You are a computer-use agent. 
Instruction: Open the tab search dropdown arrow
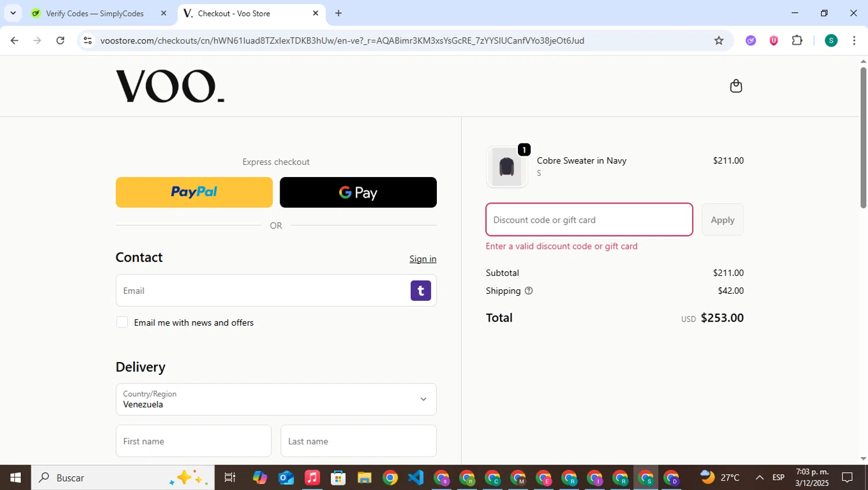(x=13, y=13)
